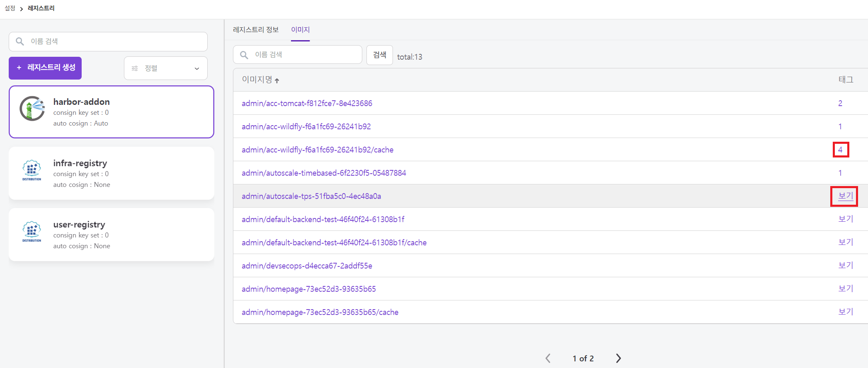This screenshot has width=868, height=368.
Task: Click the 1 of 2 page indicator
Action: [583, 358]
